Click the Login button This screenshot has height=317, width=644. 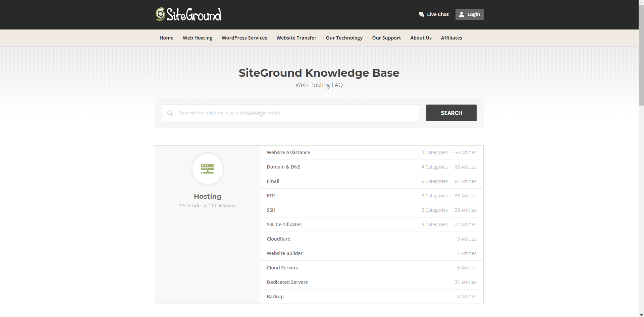(x=469, y=14)
